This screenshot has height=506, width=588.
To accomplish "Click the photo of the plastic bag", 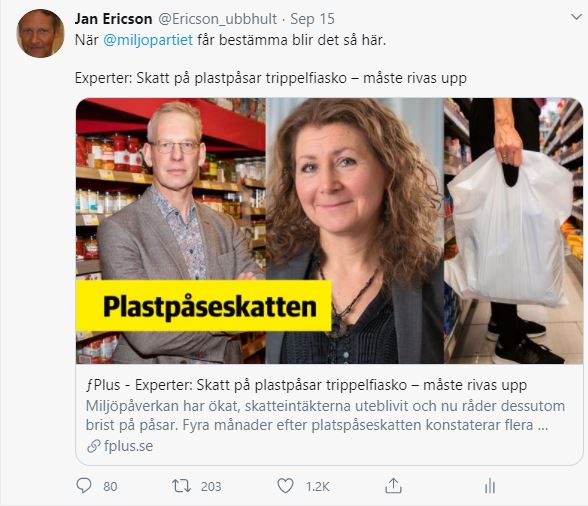I will pyautogui.click(x=513, y=231).
